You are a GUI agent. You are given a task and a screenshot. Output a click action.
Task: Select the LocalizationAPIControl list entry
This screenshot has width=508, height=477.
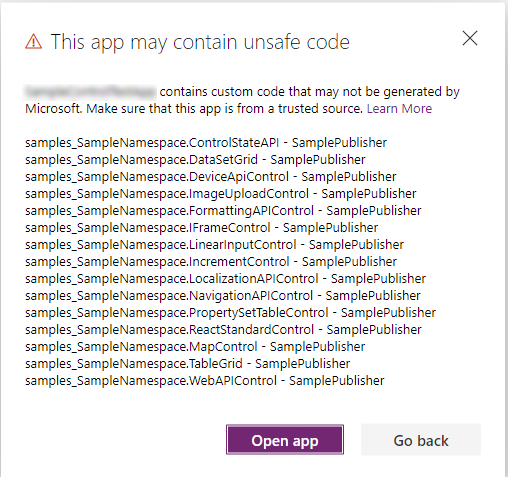point(226,279)
